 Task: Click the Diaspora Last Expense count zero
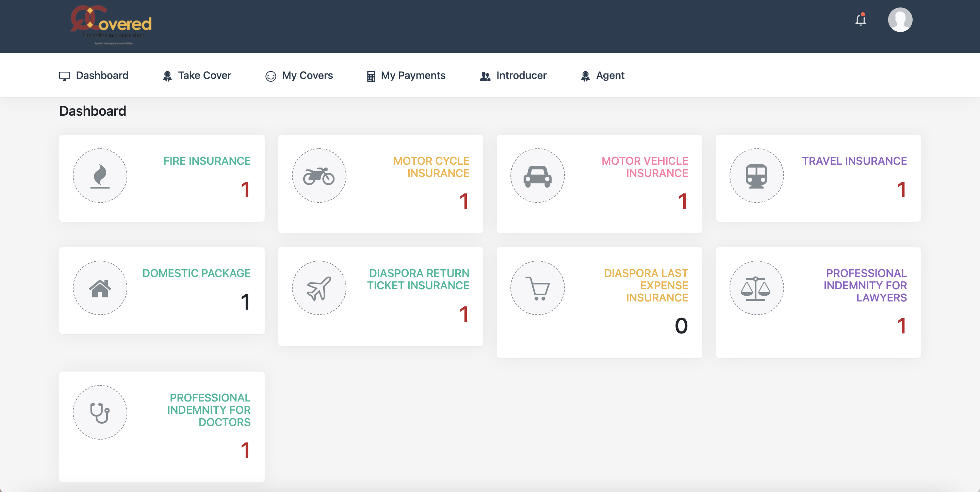coord(681,326)
